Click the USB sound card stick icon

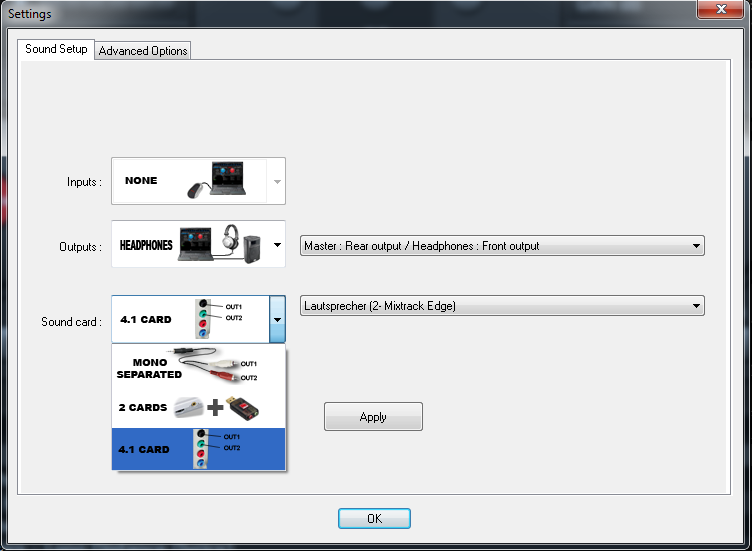(243, 408)
